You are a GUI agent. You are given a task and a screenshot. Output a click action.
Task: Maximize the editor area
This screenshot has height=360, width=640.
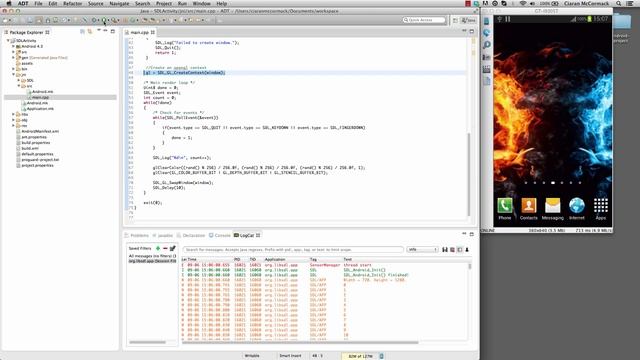click(471, 31)
